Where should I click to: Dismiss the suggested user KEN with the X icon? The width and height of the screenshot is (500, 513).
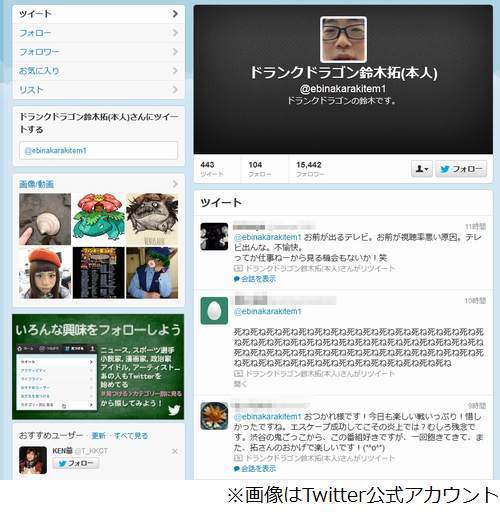pos(174,451)
